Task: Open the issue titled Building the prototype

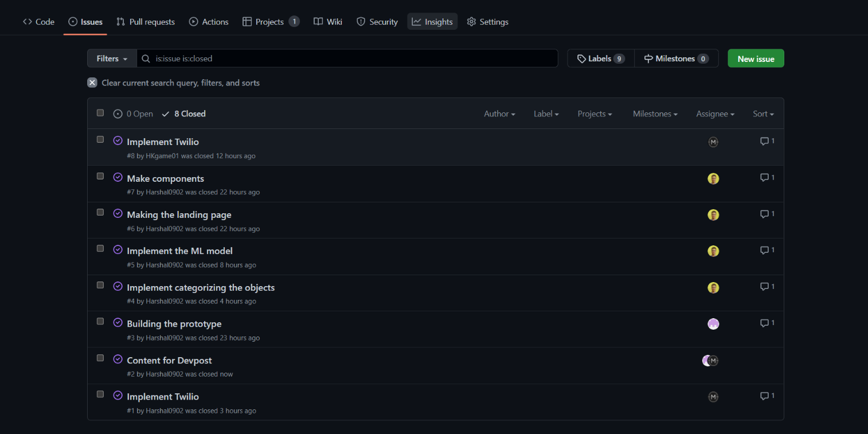Action: pyautogui.click(x=174, y=324)
